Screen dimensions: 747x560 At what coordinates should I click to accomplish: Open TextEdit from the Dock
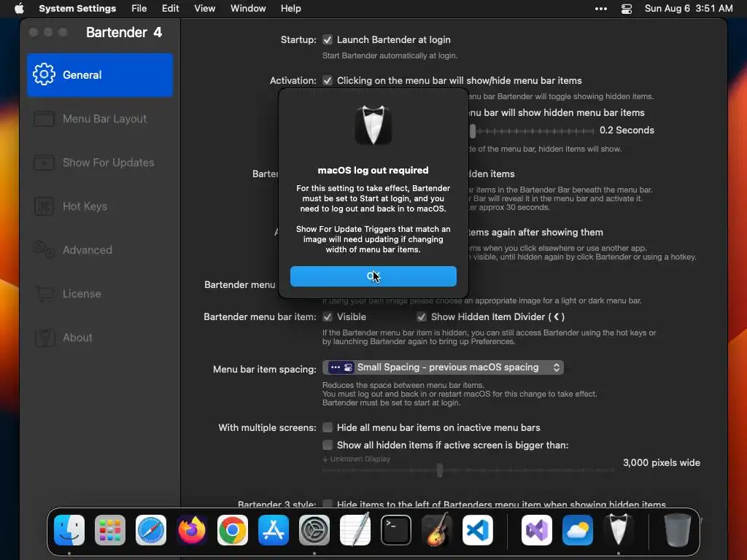point(355,530)
